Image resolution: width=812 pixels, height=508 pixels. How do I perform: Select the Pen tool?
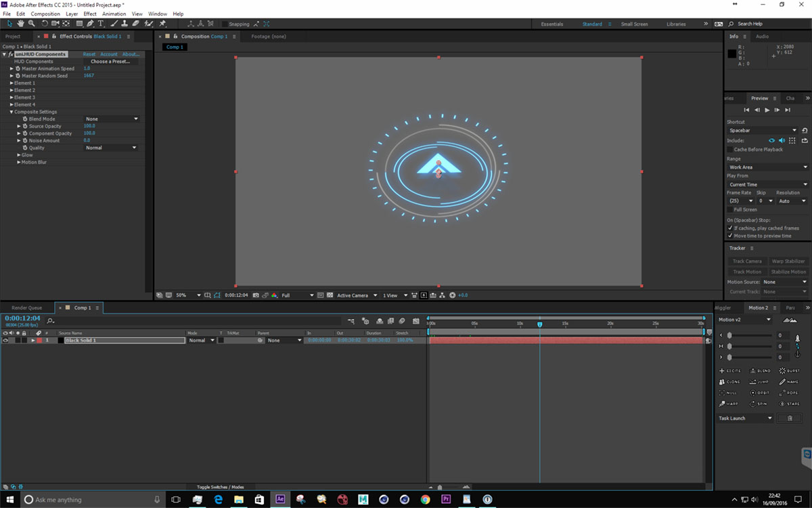click(x=90, y=24)
